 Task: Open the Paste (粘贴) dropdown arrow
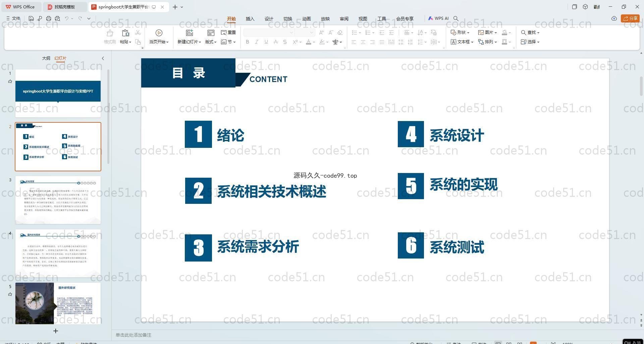tap(130, 42)
